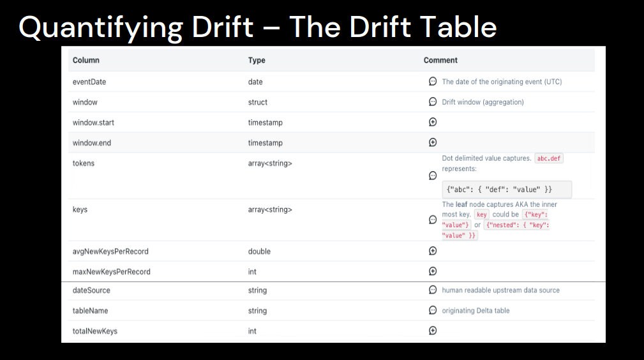Click array<string> type in tokens row

[270, 163]
